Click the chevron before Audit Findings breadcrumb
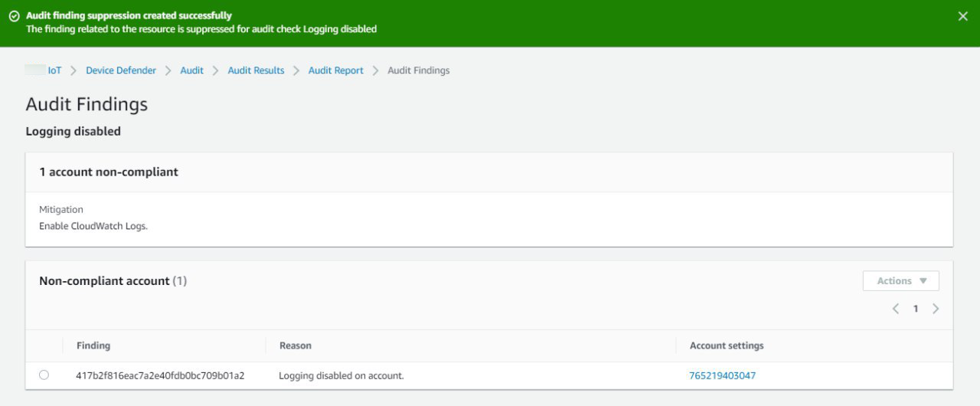This screenshot has width=980, height=406. (375, 70)
